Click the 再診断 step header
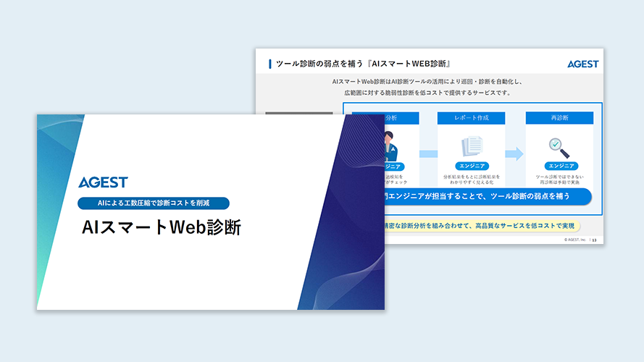Image resolution: width=644 pixels, height=362 pixels. 559,118
